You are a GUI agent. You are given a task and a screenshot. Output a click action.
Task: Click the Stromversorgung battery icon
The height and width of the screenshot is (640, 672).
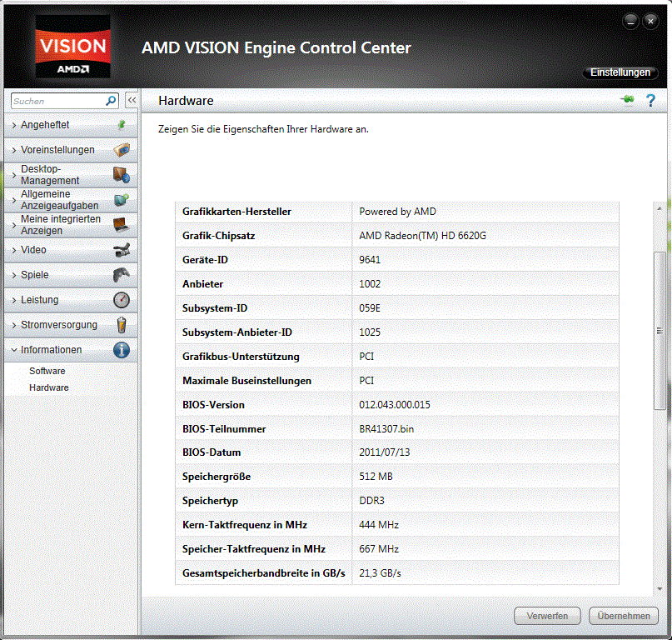122,325
